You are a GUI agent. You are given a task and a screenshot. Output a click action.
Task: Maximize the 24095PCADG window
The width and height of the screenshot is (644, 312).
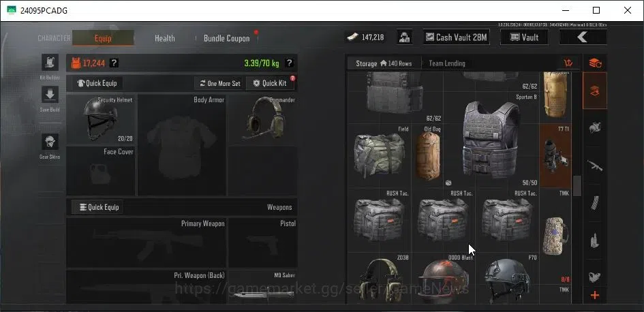596,11
